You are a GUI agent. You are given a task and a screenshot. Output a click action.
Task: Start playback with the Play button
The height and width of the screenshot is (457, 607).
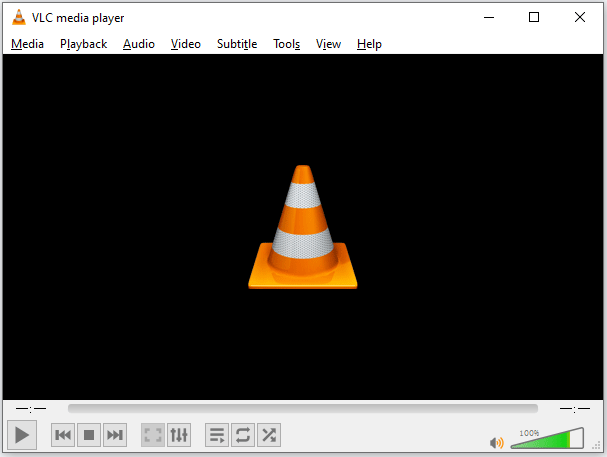[x=22, y=435]
